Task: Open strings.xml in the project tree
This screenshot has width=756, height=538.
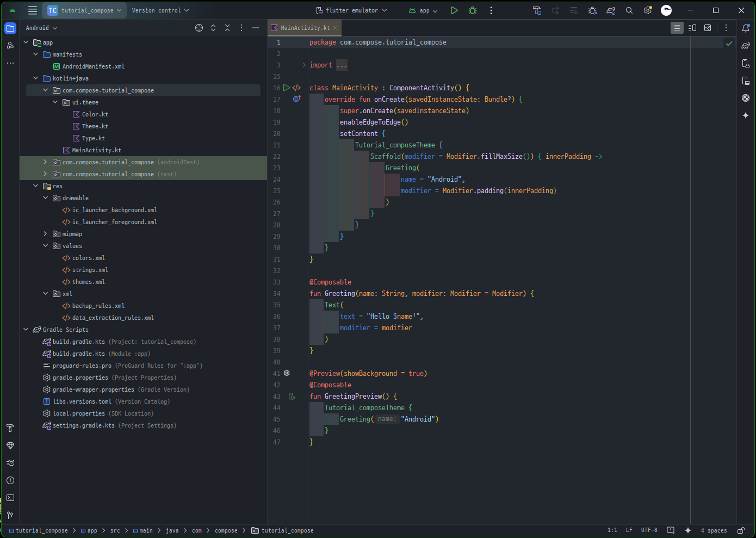Action: click(90, 270)
